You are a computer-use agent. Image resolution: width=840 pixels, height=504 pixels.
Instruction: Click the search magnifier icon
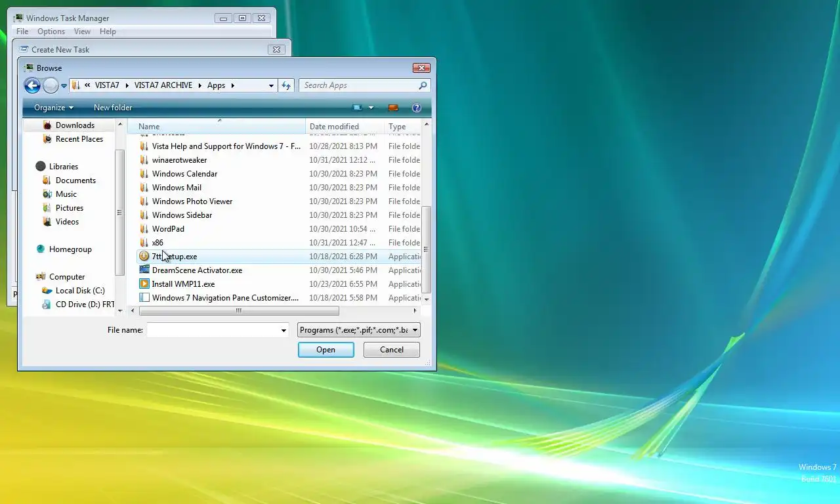[x=423, y=85]
